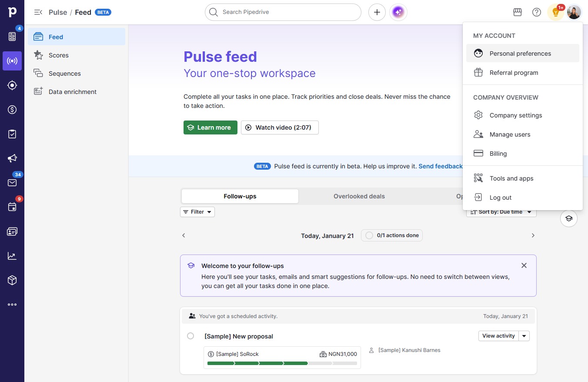Image resolution: width=588 pixels, height=382 pixels.
Task: Select Manage users menu item
Action: tap(523, 134)
